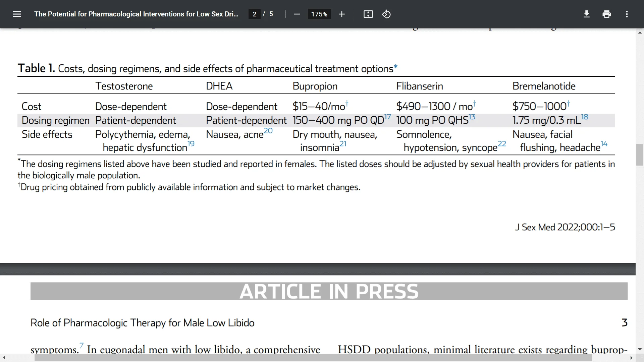Click the DHEA column header
644x362 pixels.
tap(219, 86)
